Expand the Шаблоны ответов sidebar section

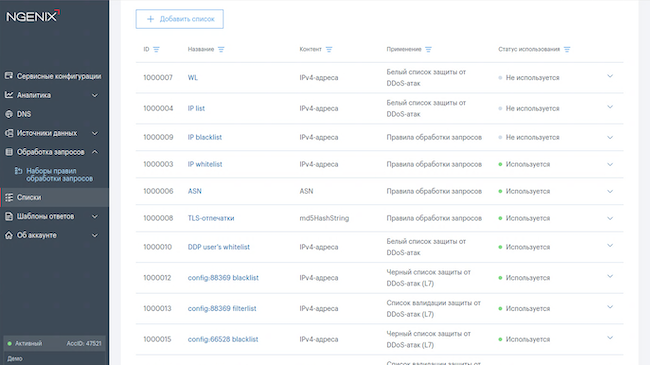tap(95, 216)
